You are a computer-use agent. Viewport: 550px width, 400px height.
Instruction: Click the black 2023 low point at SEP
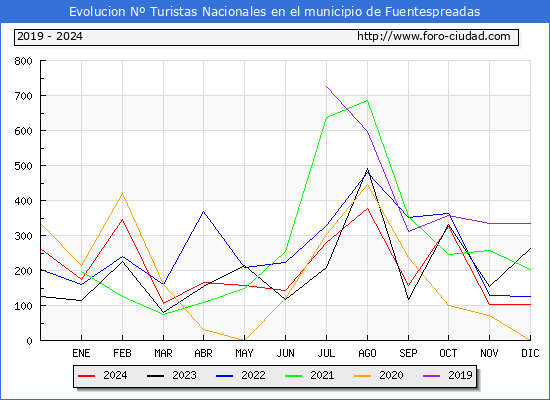pos(408,299)
